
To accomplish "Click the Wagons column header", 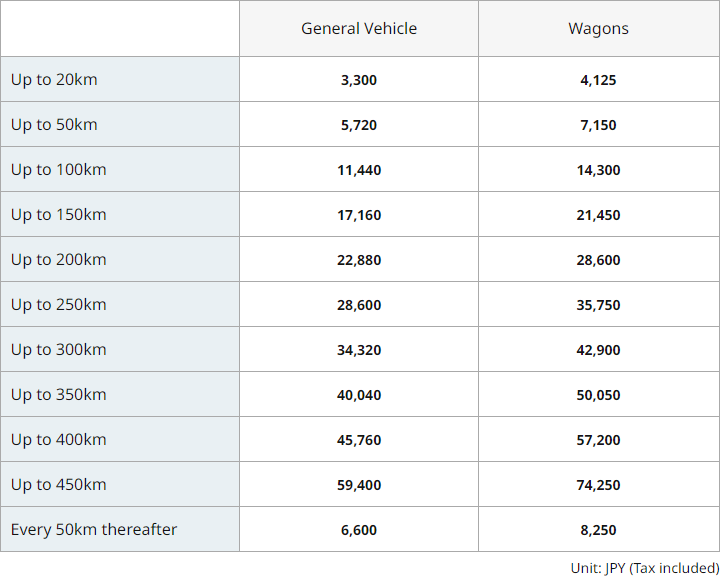I will pos(598,28).
